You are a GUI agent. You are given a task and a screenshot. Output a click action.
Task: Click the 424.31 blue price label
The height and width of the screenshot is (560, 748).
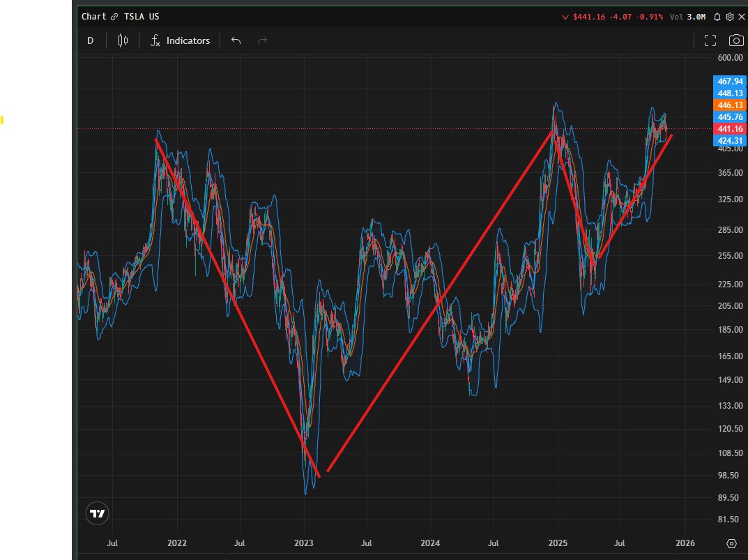pyautogui.click(x=730, y=140)
